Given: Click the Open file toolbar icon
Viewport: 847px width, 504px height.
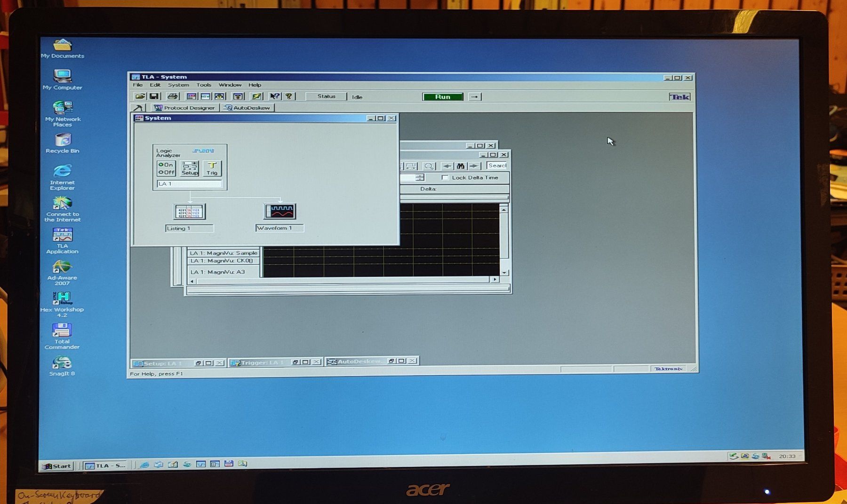Looking at the screenshot, I should pos(140,96).
